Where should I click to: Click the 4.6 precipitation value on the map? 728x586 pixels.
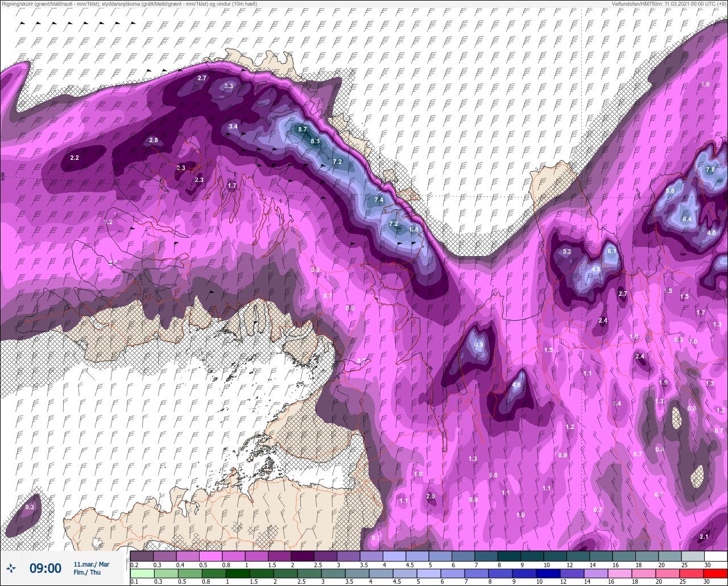point(596,269)
